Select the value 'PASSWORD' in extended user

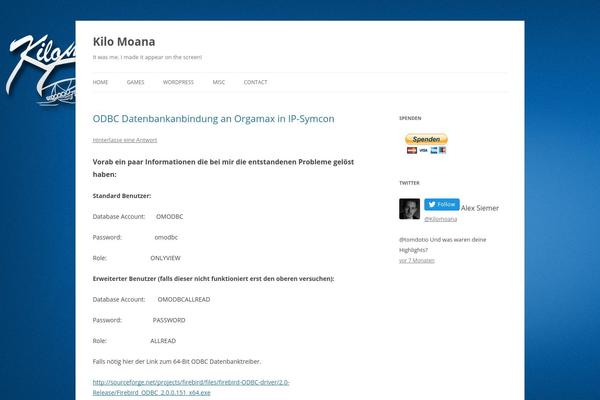point(169,320)
